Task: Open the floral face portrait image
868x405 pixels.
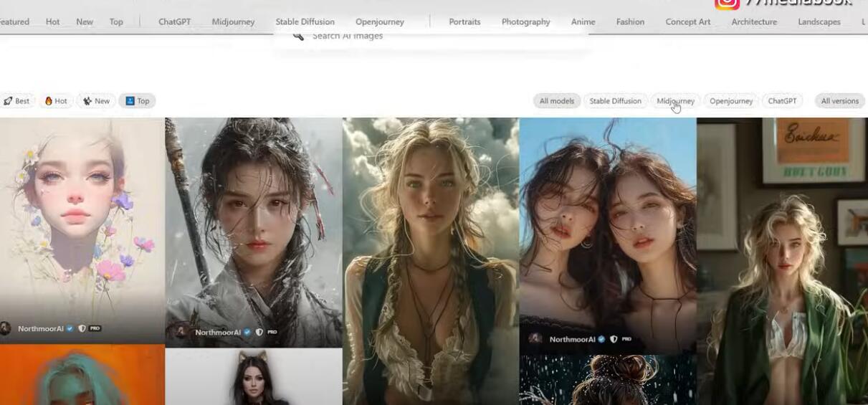Action: click(82, 231)
